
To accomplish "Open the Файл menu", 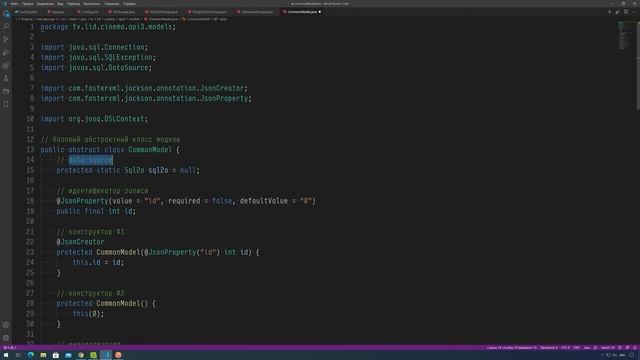I will point(14,4).
